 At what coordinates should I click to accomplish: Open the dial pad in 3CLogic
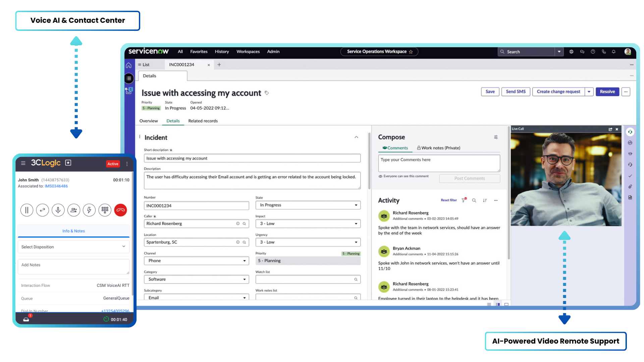point(105,210)
